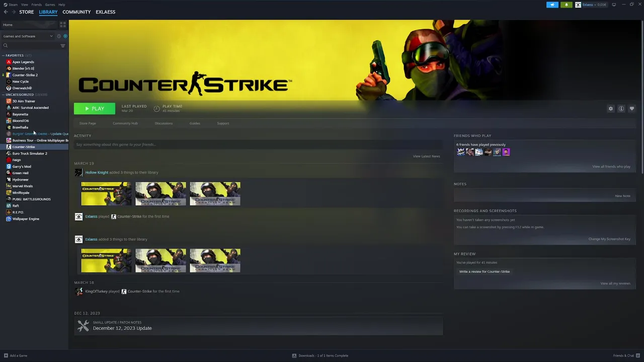Toggle the favorite heart icon
The image size is (644, 362).
[632, 109]
